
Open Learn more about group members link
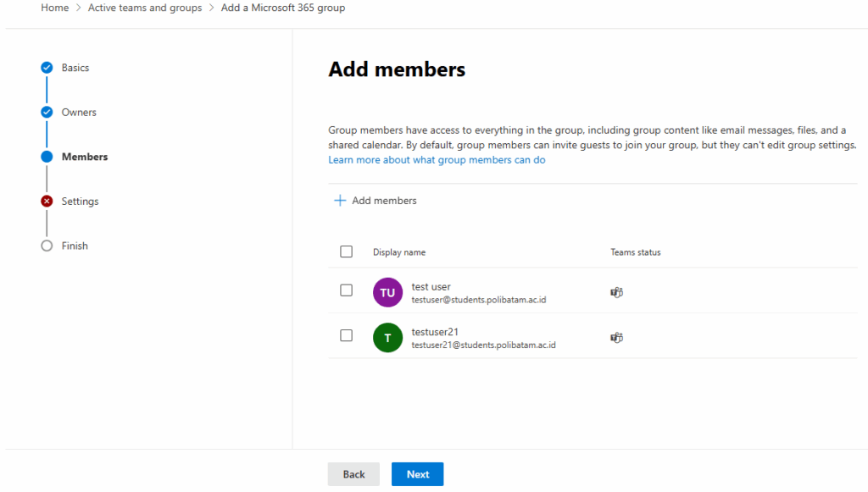coord(437,160)
